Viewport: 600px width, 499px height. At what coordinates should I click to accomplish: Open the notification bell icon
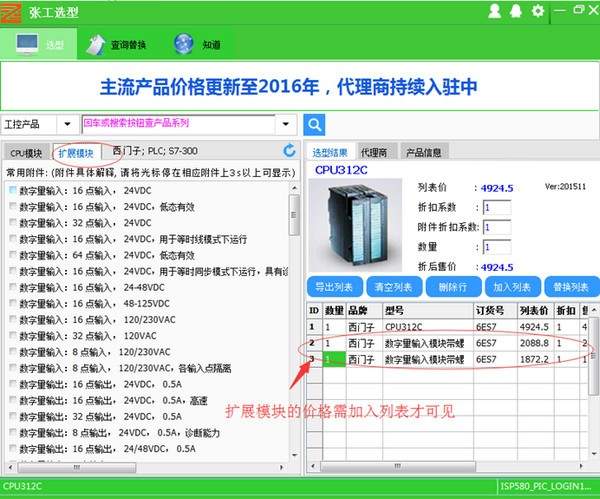point(516,11)
